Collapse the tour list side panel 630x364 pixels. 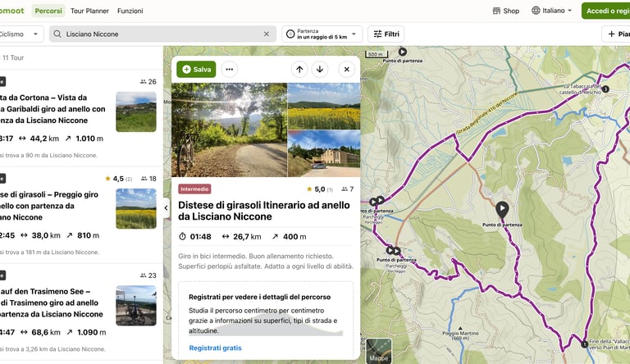point(166,207)
